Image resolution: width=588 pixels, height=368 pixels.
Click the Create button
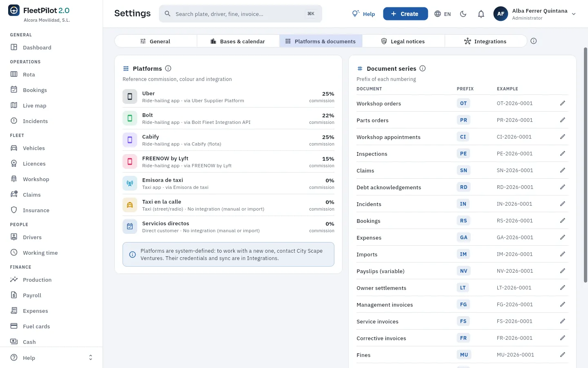point(405,14)
